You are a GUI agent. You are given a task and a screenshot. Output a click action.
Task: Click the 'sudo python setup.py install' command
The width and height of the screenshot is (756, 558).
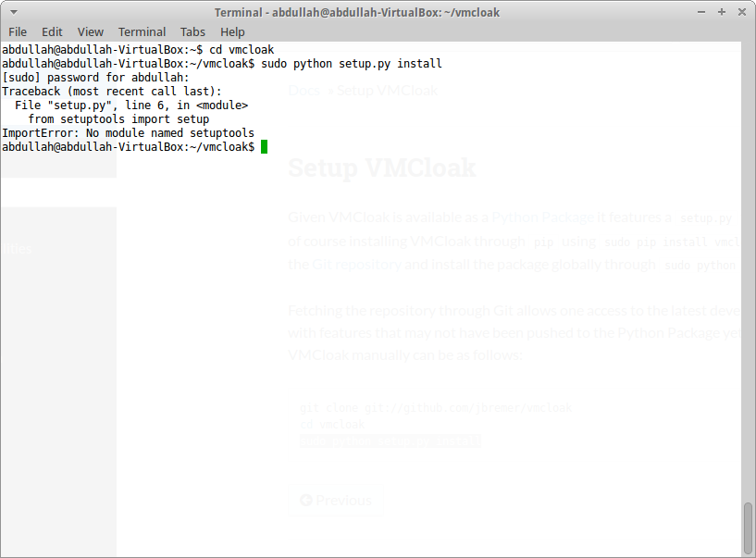coord(352,64)
